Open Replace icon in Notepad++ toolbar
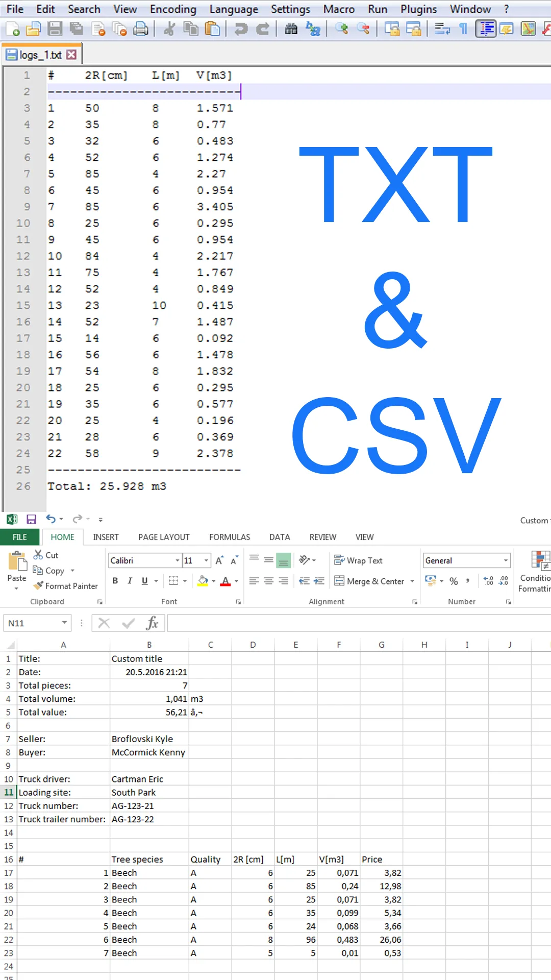551x980 pixels. pyautogui.click(x=313, y=29)
